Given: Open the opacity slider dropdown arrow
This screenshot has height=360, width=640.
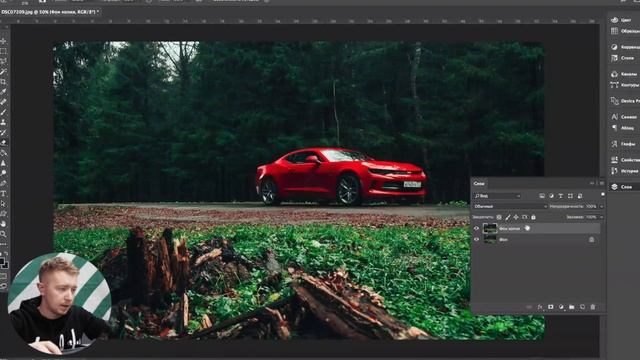Looking at the screenshot, I should click(x=602, y=207).
